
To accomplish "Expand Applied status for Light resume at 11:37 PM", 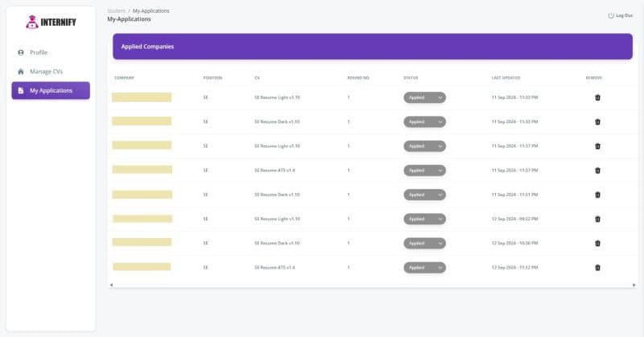I will (425, 146).
